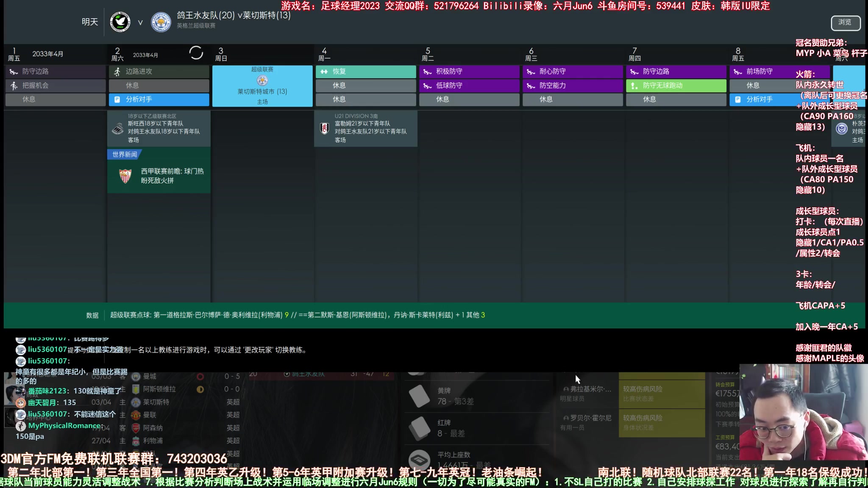Image resolution: width=868 pixels, height=488 pixels.
Task: Click the middle 休息 slot on Monday
Action: (x=366, y=86)
